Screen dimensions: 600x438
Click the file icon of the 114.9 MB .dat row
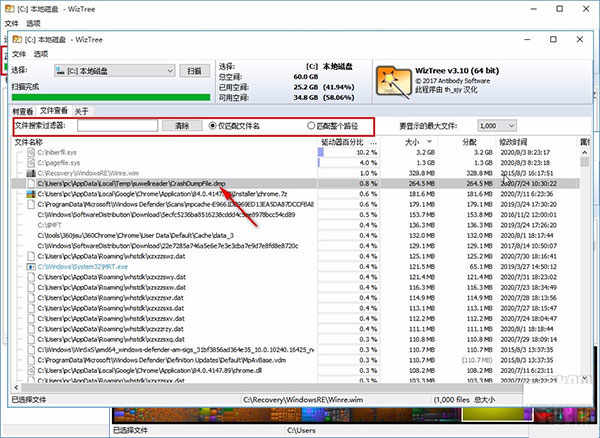point(31,298)
